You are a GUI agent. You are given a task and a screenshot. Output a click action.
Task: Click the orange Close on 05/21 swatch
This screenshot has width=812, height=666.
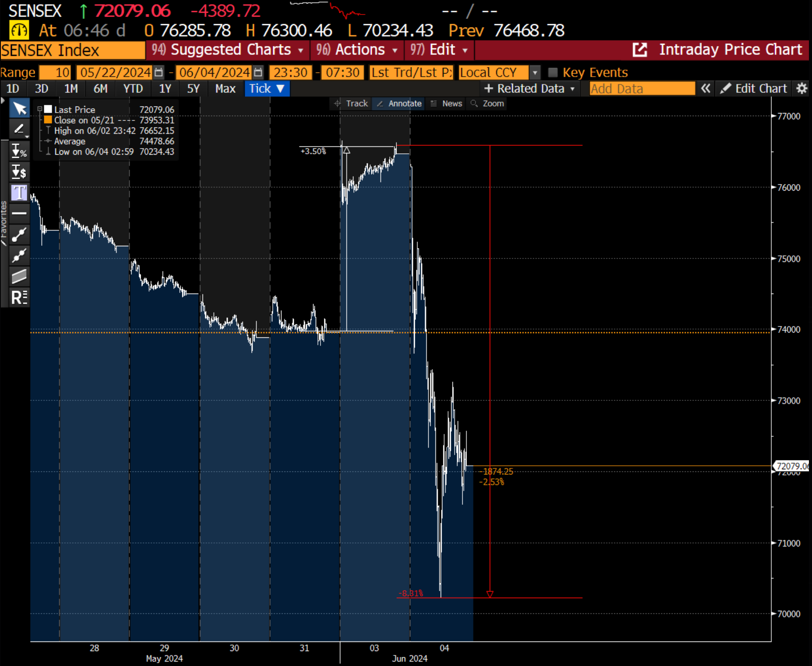[48, 120]
